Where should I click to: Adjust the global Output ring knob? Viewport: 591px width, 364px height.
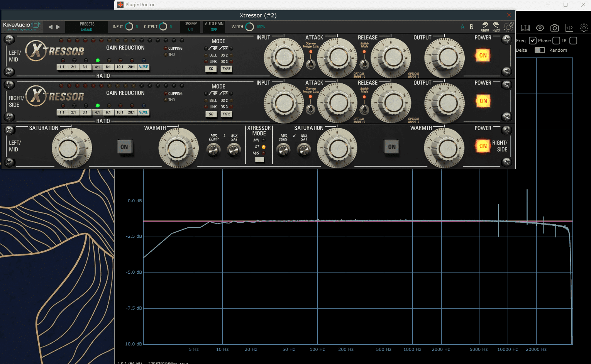click(x=163, y=27)
